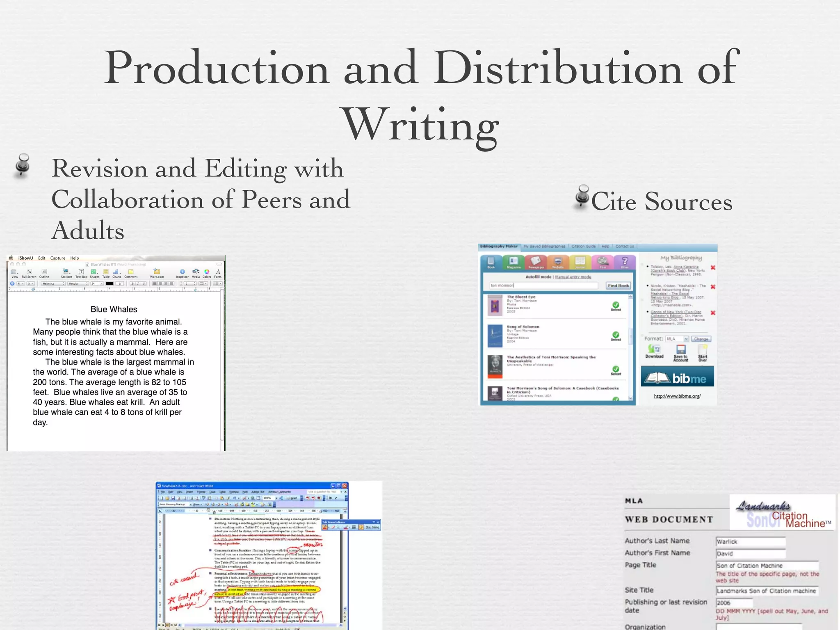Open iShowU menu in the menu bar

click(x=25, y=258)
